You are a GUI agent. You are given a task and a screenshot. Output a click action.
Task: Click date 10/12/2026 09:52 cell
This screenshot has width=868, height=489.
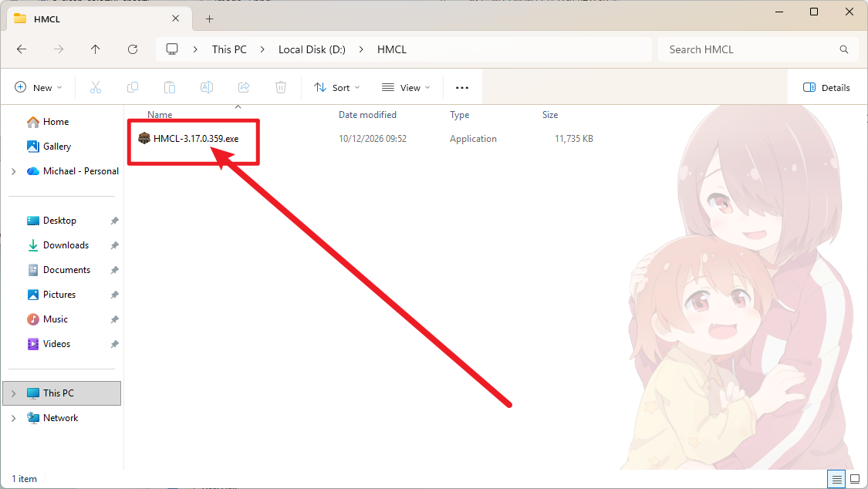(x=373, y=139)
